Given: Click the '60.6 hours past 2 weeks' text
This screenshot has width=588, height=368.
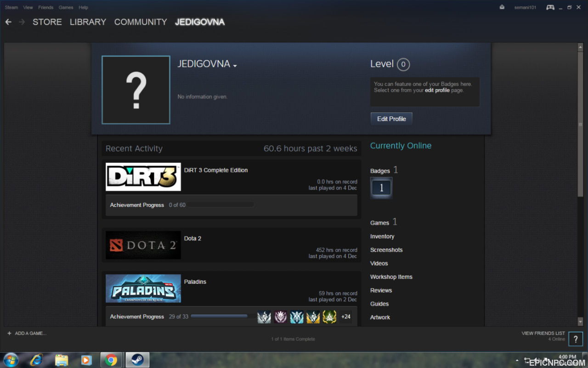Looking at the screenshot, I should [310, 149].
